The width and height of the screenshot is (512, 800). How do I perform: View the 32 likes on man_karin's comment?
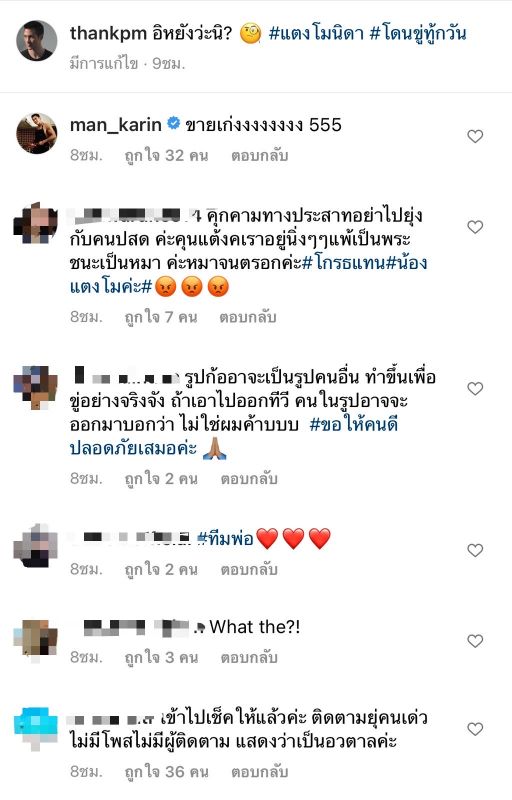point(166,155)
